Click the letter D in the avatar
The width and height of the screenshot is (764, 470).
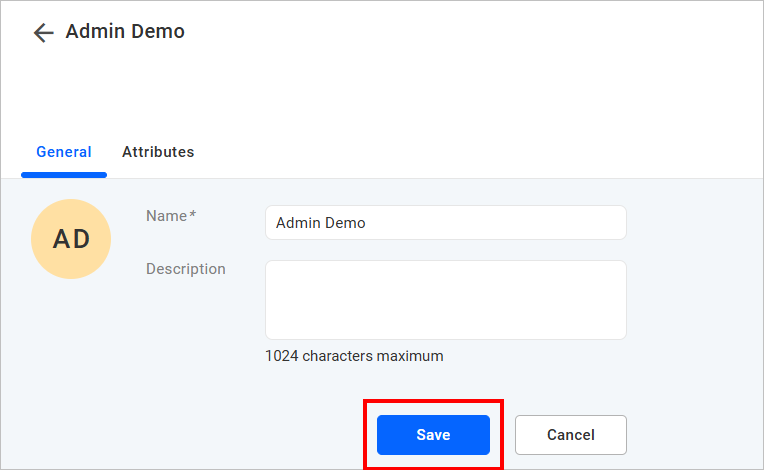click(x=81, y=239)
